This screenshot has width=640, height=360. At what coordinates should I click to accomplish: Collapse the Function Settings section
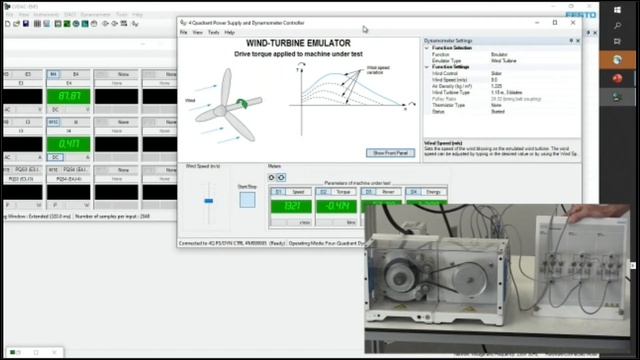coord(427,67)
